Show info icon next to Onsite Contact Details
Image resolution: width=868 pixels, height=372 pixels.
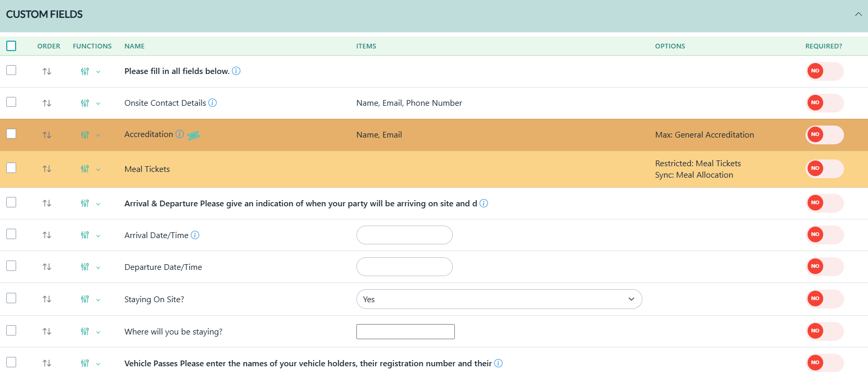coord(213,103)
